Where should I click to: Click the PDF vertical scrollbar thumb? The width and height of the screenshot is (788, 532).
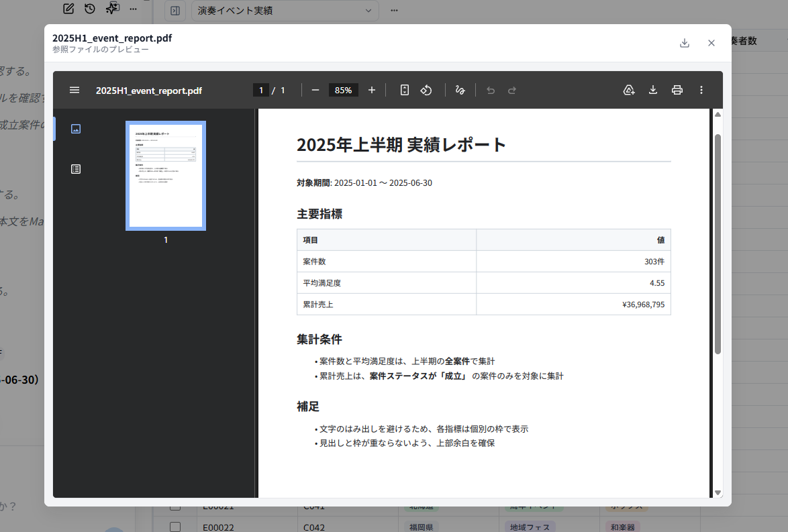(x=718, y=244)
